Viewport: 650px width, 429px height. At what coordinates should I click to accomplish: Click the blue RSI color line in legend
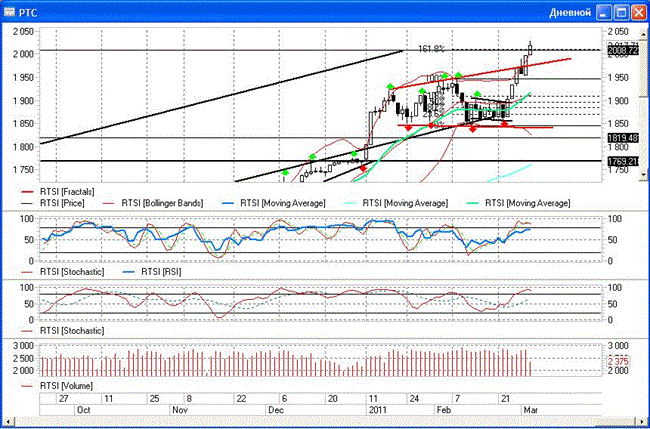point(131,272)
